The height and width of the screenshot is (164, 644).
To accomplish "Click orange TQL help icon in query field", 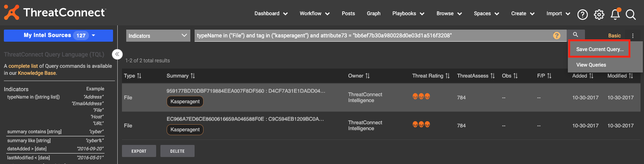I will (x=557, y=35).
